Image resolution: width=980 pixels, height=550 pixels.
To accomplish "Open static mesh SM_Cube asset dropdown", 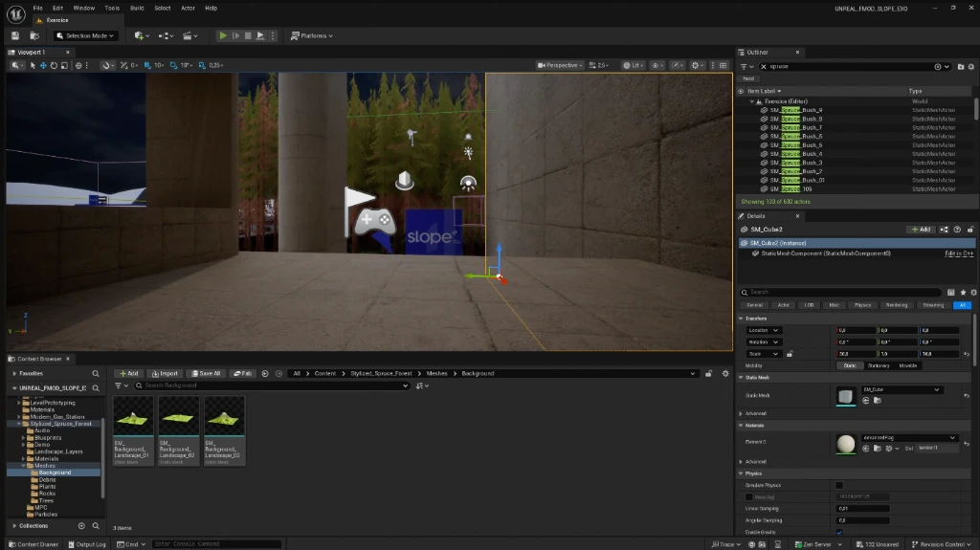I will point(902,389).
